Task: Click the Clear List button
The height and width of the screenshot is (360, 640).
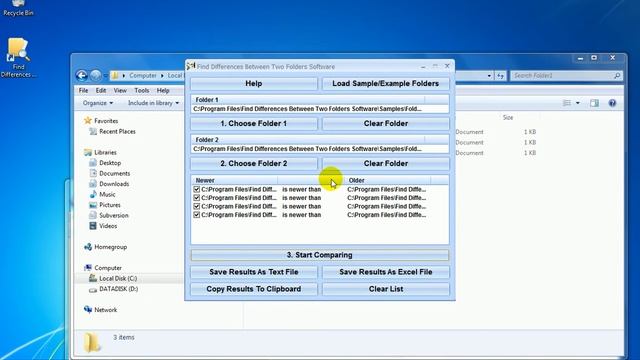Action: (386, 289)
